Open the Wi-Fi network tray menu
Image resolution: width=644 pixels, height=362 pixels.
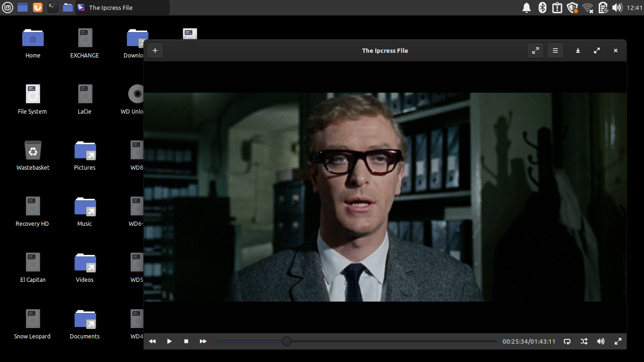587,8
